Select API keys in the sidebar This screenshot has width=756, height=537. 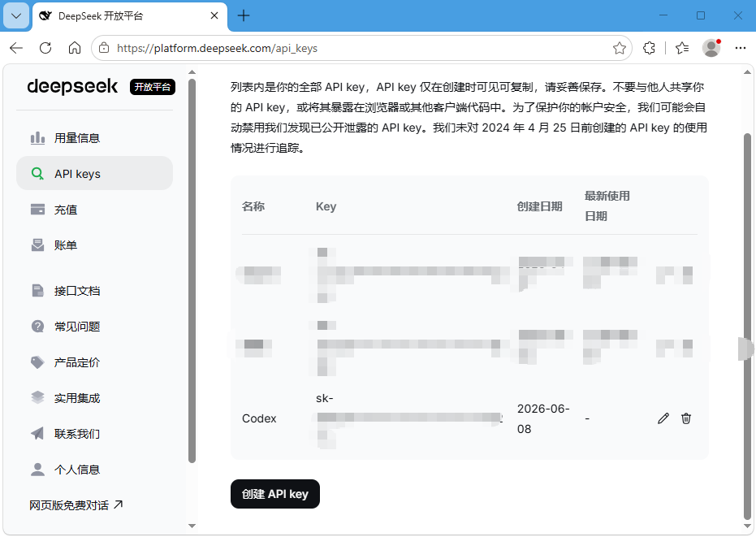click(x=94, y=173)
